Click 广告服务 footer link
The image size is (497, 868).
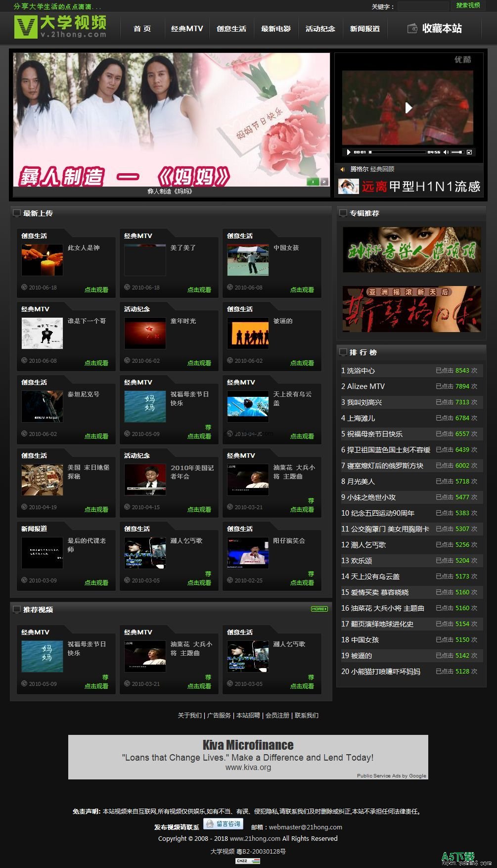tap(219, 716)
